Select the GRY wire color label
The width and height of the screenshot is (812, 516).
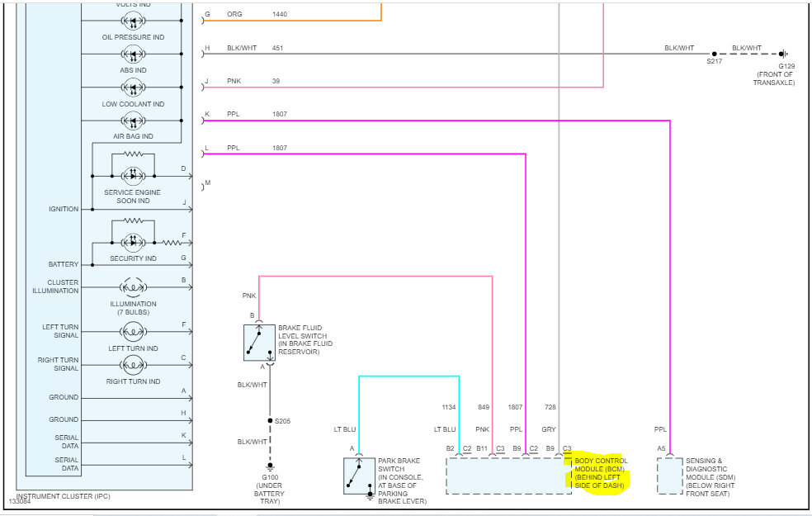point(549,429)
